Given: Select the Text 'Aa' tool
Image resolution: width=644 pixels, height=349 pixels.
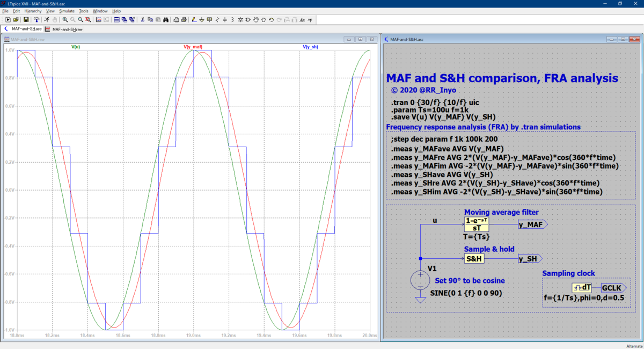Looking at the screenshot, I should 302,19.
